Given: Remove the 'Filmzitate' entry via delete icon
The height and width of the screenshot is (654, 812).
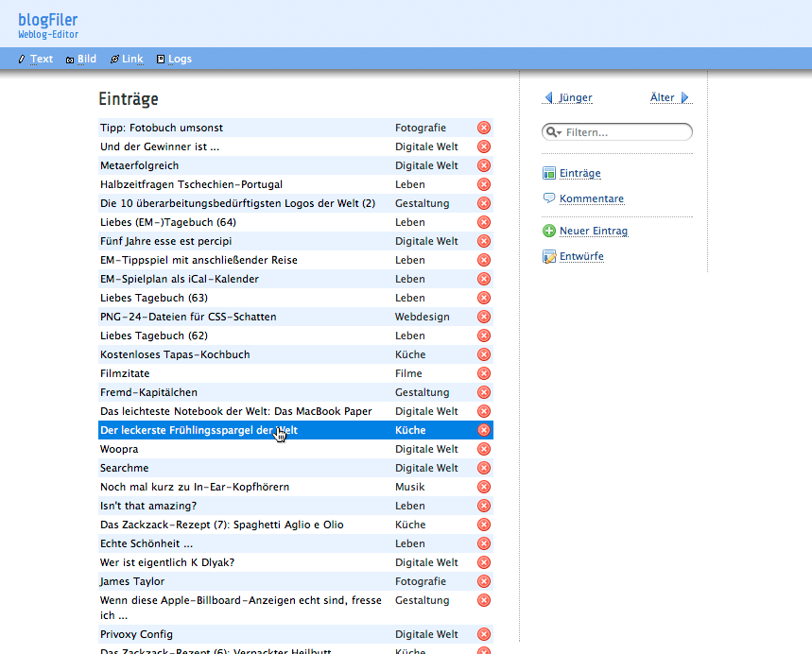Looking at the screenshot, I should (x=484, y=373).
